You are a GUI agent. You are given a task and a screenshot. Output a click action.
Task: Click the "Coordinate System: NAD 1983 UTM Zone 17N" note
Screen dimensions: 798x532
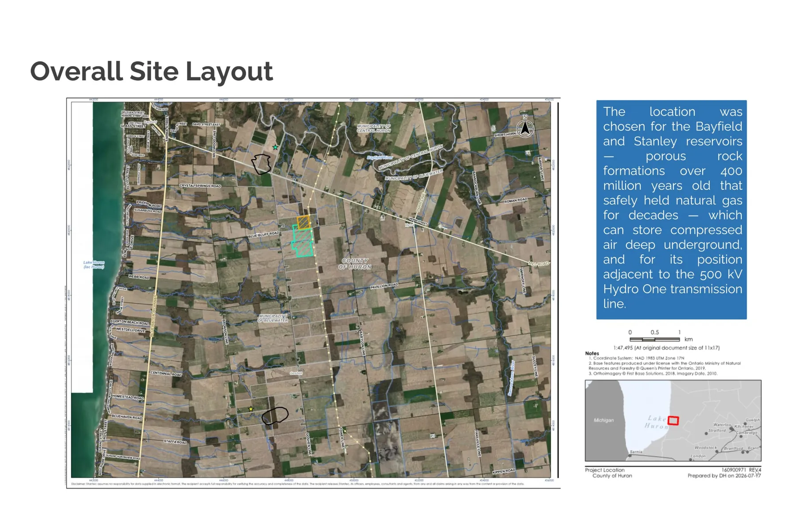[637, 358]
